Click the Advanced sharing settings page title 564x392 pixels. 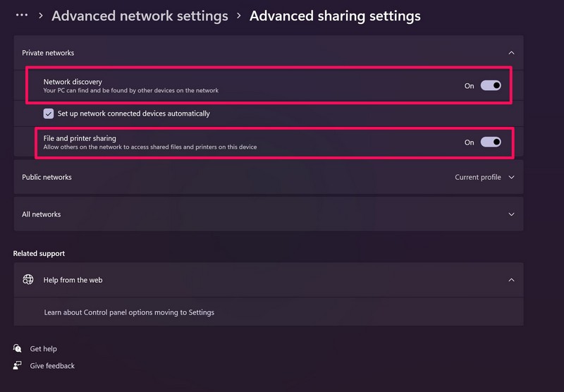(x=335, y=16)
